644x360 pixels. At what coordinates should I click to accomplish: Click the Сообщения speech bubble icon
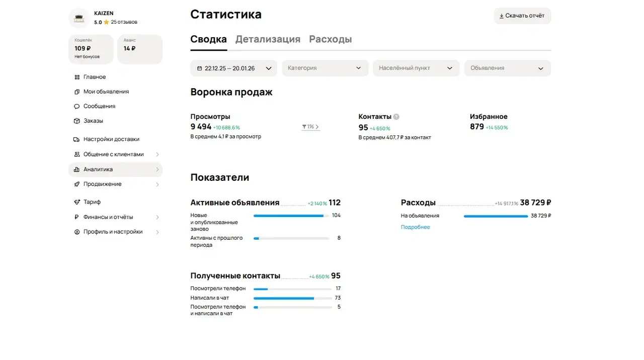(x=77, y=106)
